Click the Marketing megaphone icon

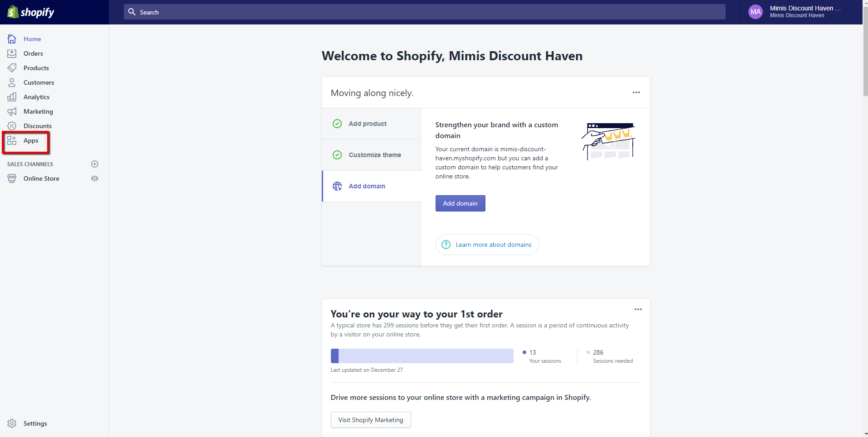(12, 111)
